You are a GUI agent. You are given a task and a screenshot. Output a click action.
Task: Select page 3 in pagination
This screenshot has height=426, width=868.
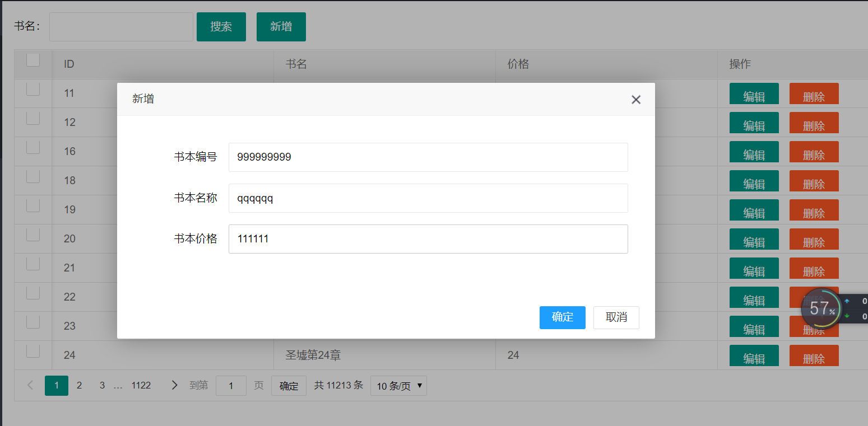[102, 386]
